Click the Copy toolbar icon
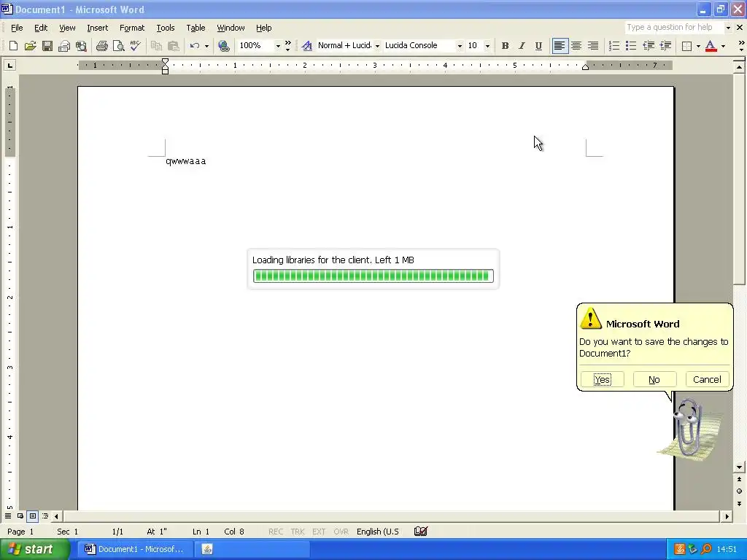 [x=156, y=46]
